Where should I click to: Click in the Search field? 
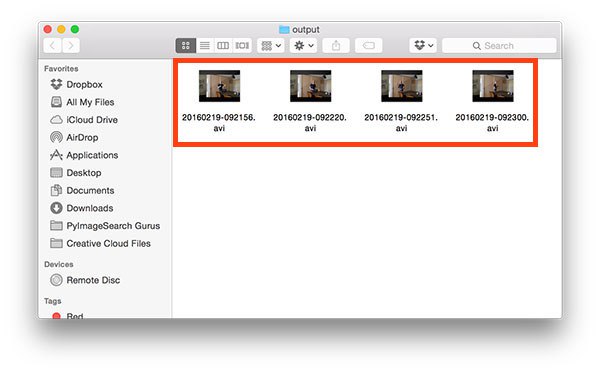[499, 46]
